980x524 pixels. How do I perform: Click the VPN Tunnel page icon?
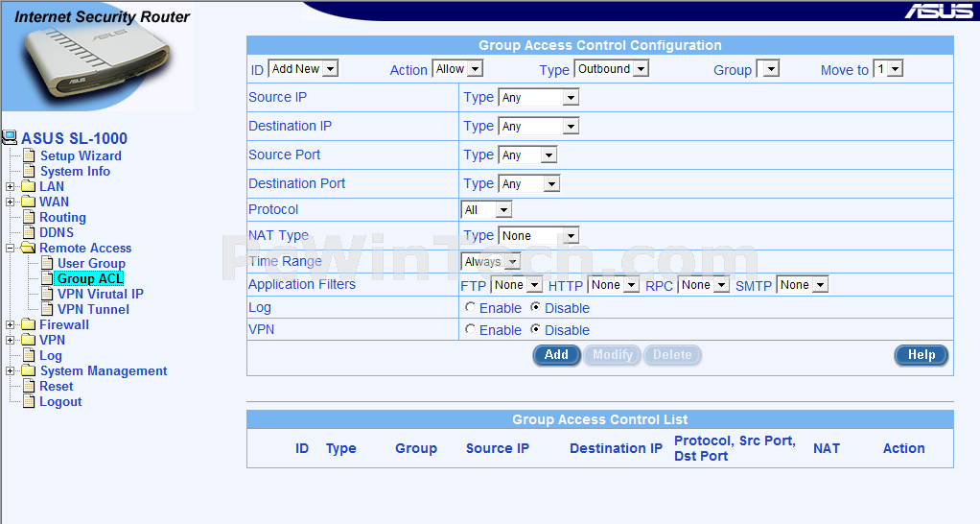tap(47, 309)
